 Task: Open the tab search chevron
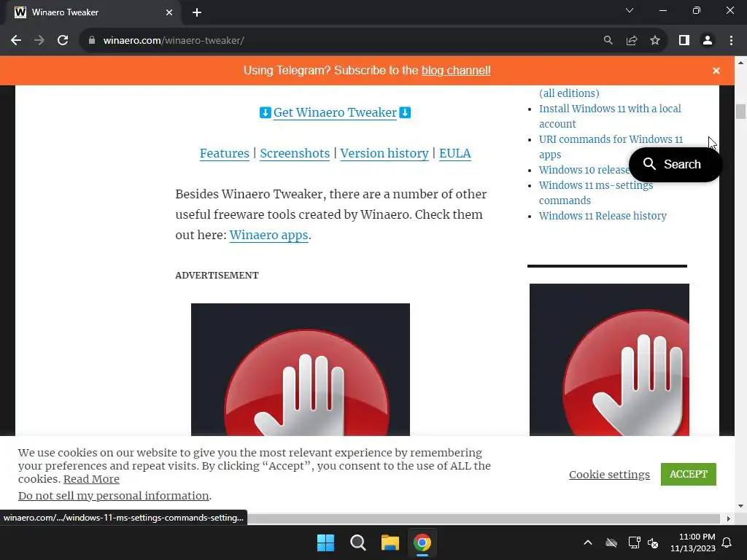[x=630, y=10]
